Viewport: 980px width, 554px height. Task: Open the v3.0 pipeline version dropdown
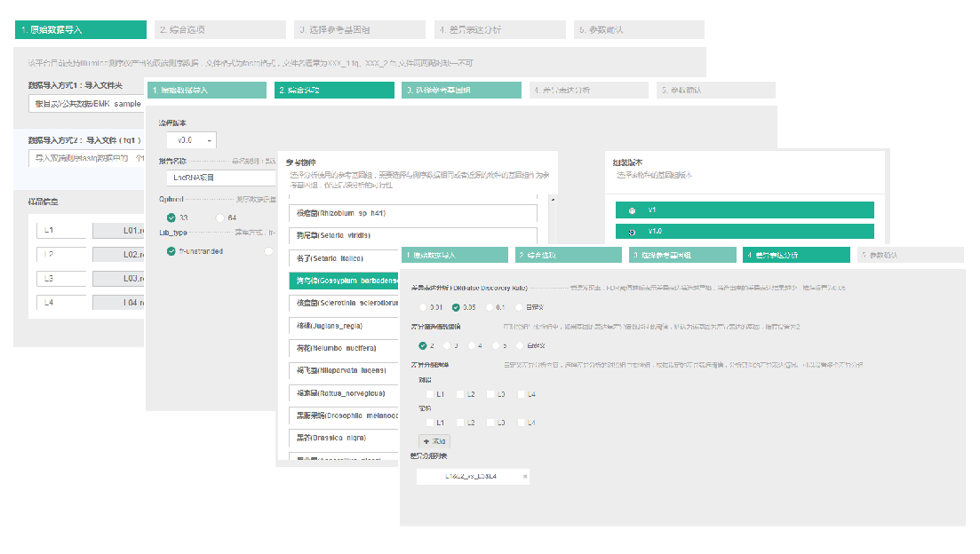191,140
